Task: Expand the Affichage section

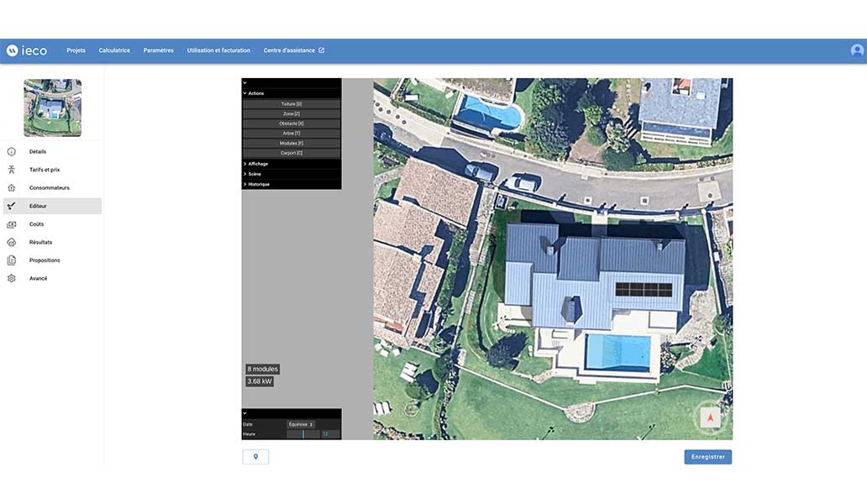Action: (x=257, y=164)
